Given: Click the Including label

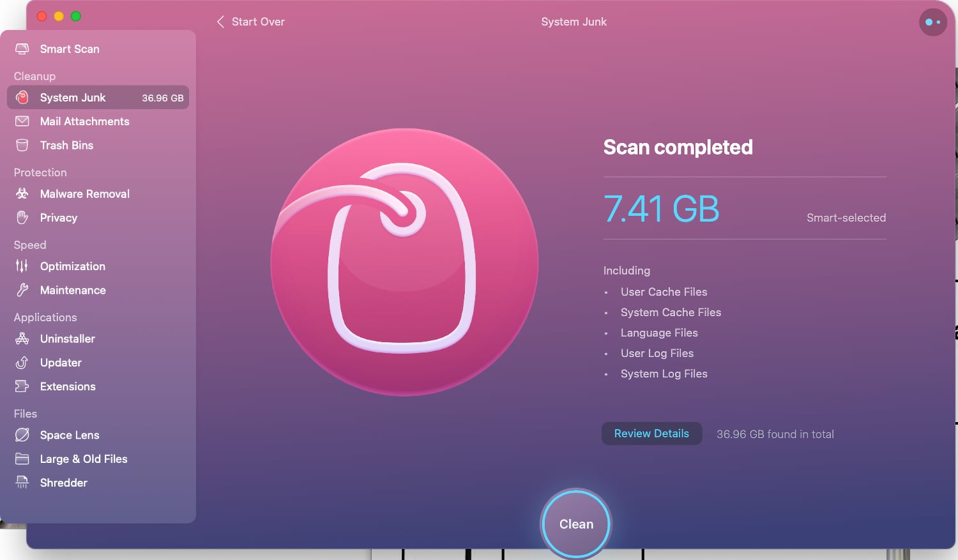Looking at the screenshot, I should tap(627, 271).
